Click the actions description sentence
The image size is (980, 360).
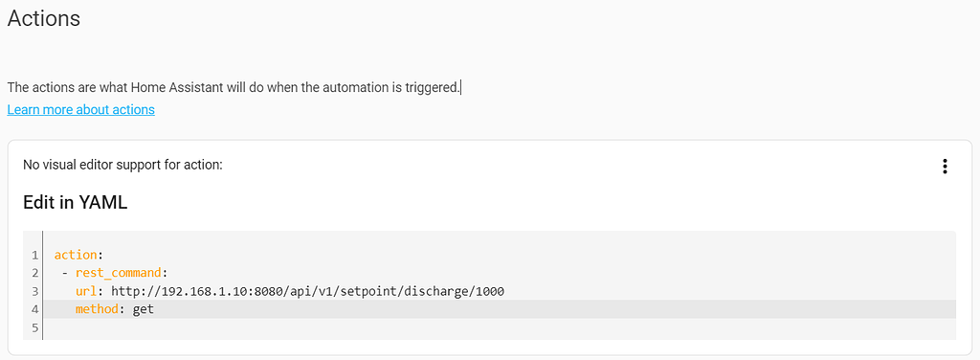(234, 87)
